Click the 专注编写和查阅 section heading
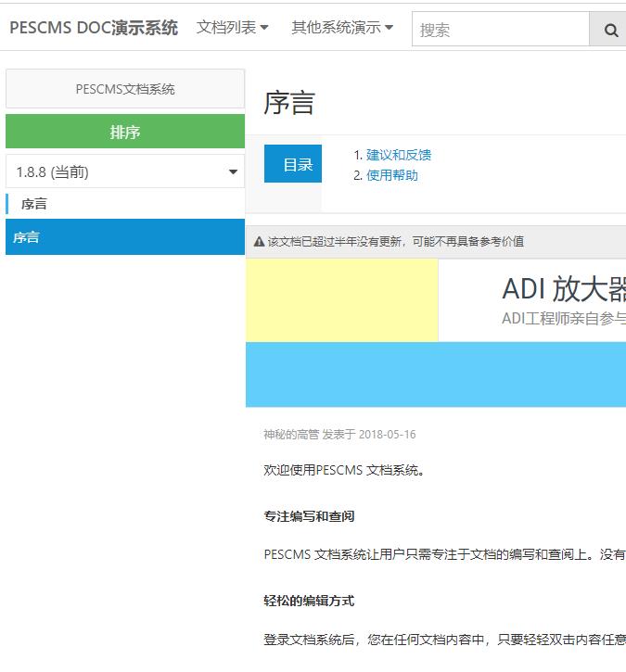This screenshot has width=626, height=672. coord(309,516)
